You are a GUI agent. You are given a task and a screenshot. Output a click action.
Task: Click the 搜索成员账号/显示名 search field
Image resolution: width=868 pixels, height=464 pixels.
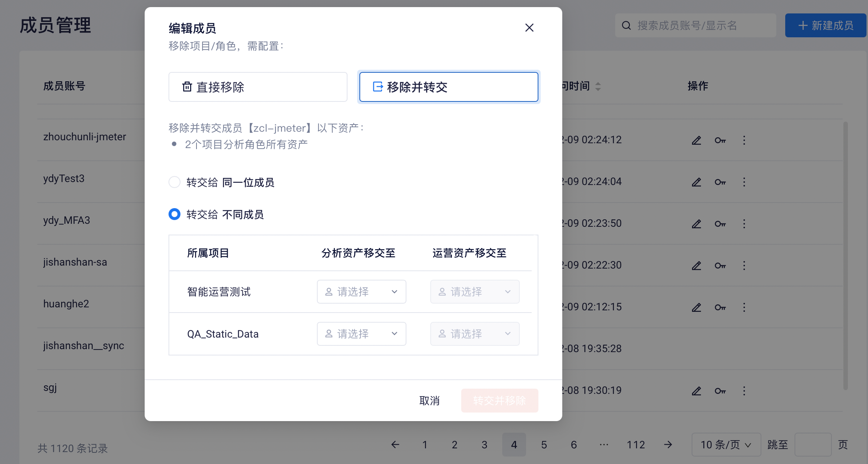click(695, 25)
